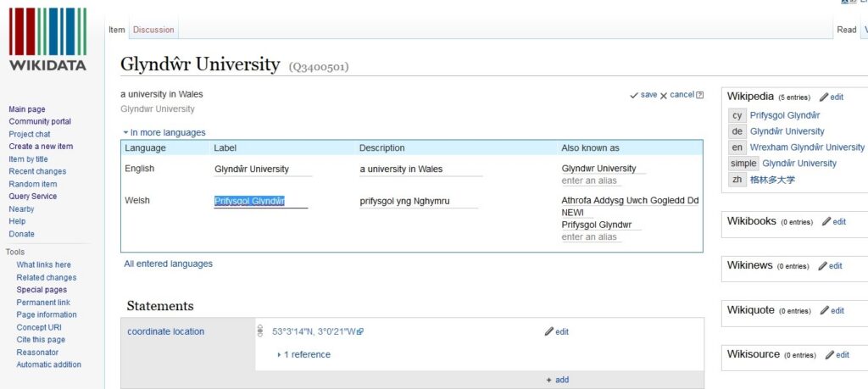This screenshot has height=389, width=868.
Task: Click the save link
Action: (648, 95)
